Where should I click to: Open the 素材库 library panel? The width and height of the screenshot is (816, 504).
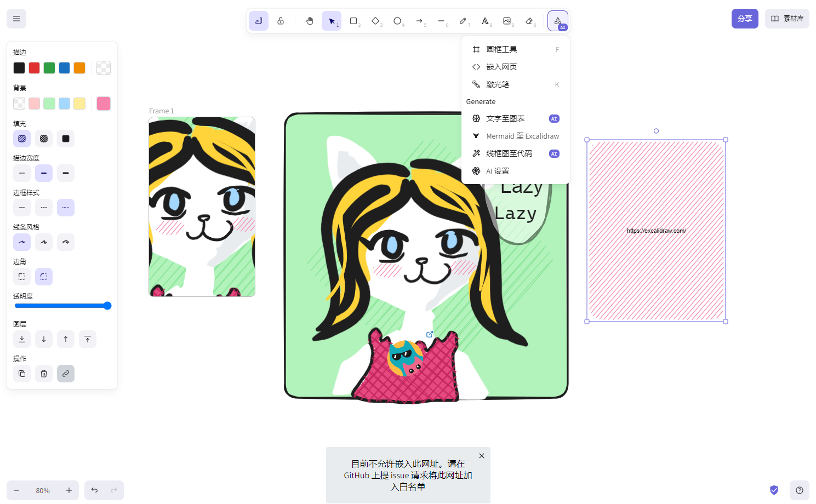point(787,19)
